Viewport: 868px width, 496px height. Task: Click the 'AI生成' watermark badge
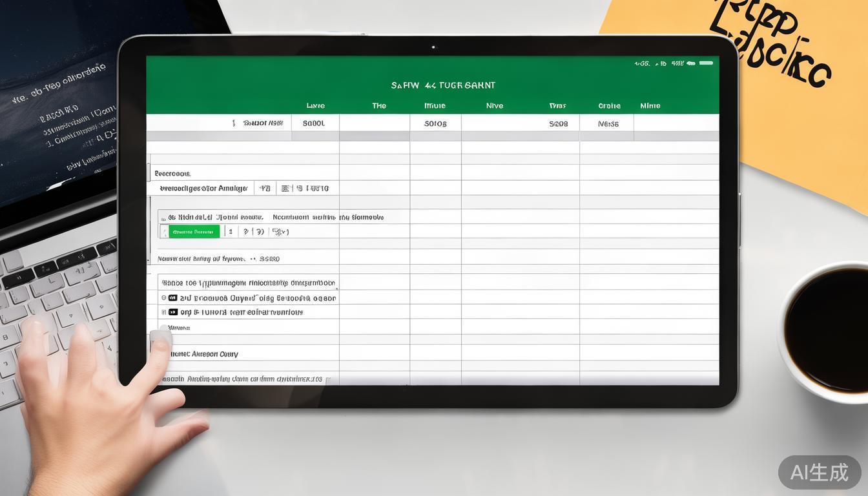820,472
